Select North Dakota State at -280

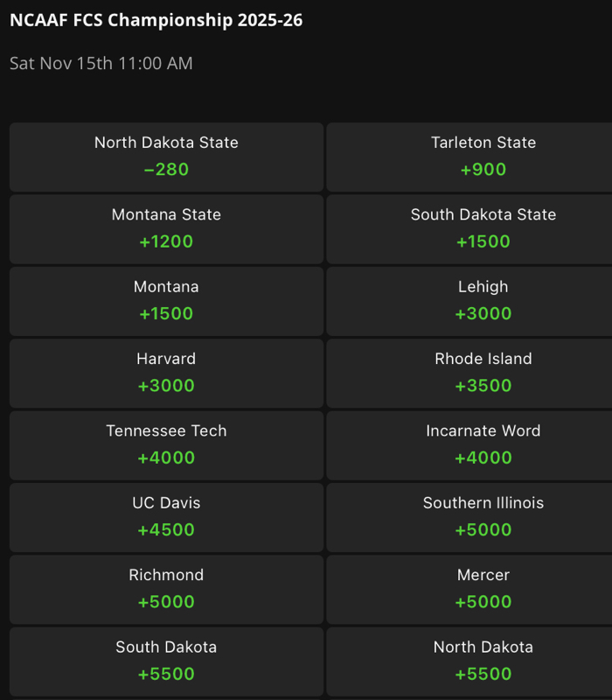[x=166, y=157]
